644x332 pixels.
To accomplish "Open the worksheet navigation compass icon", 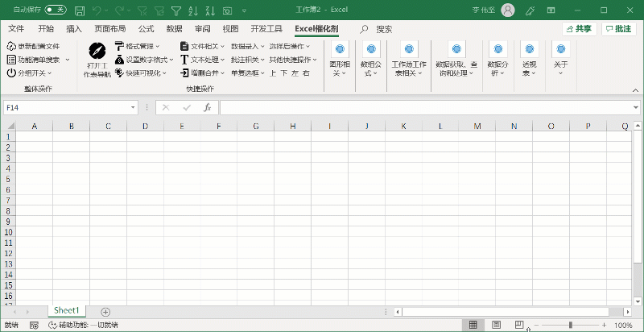I will pyautogui.click(x=97, y=51).
